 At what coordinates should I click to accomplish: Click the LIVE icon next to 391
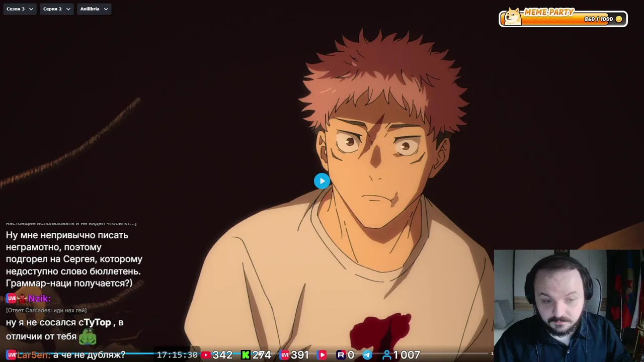[x=285, y=355]
